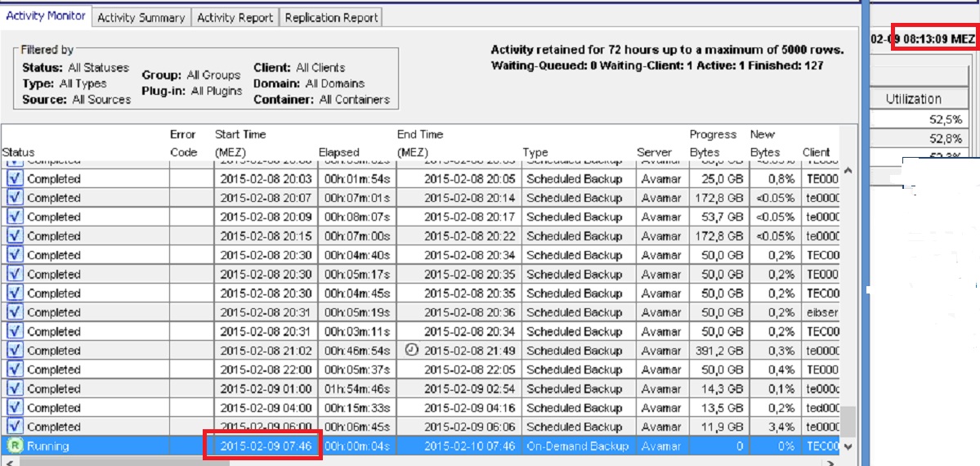Viewport: 980px width, 466px height.
Task: Click the Utilization column header
Action: point(913,99)
